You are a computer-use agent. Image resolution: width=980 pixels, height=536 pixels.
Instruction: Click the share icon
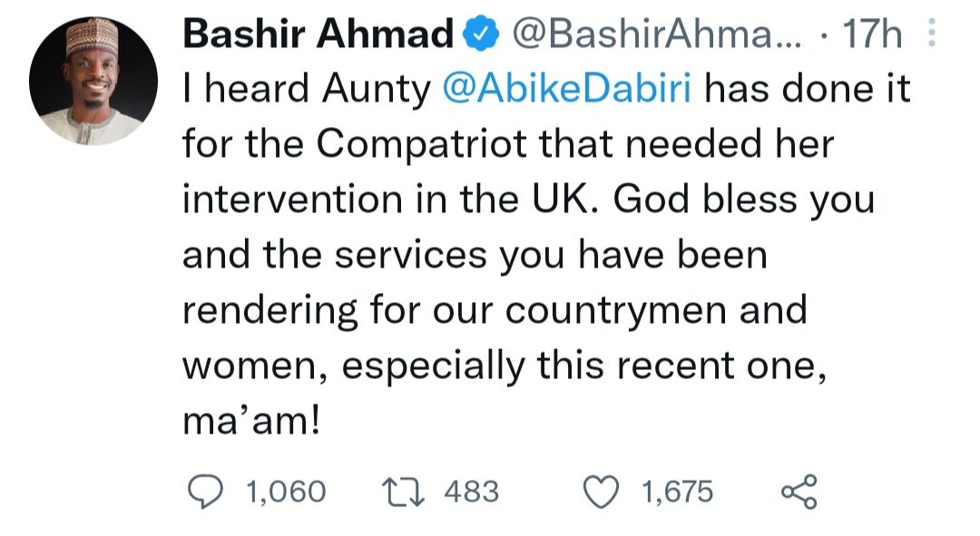799,492
